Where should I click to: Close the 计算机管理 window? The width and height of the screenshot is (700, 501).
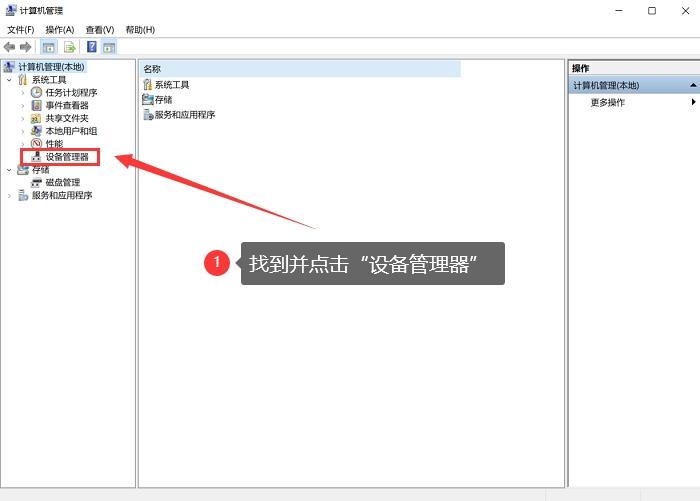click(685, 10)
